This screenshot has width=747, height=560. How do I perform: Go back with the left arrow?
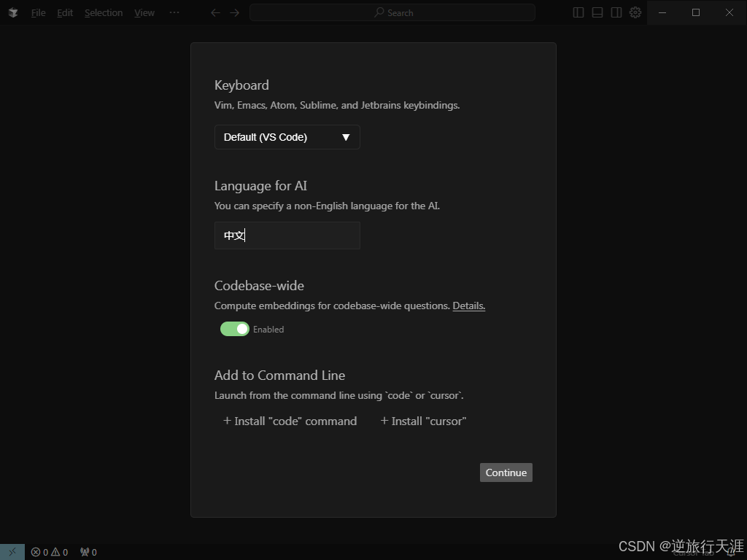click(215, 13)
